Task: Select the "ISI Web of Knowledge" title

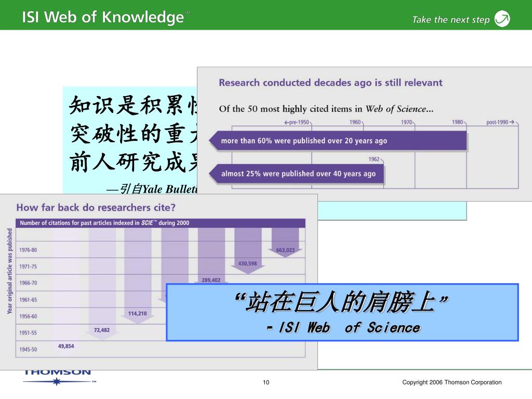Action: pyautogui.click(x=103, y=17)
